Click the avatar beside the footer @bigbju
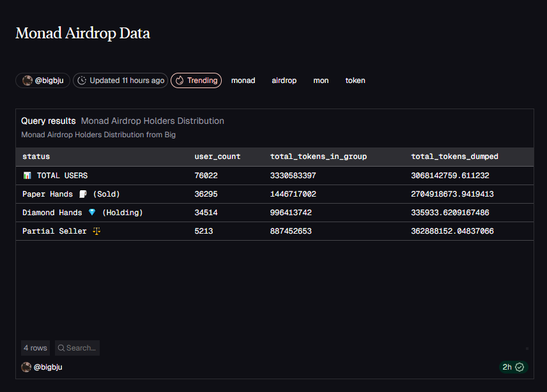The height and width of the screenshot is (392, 547). point(26,367)
